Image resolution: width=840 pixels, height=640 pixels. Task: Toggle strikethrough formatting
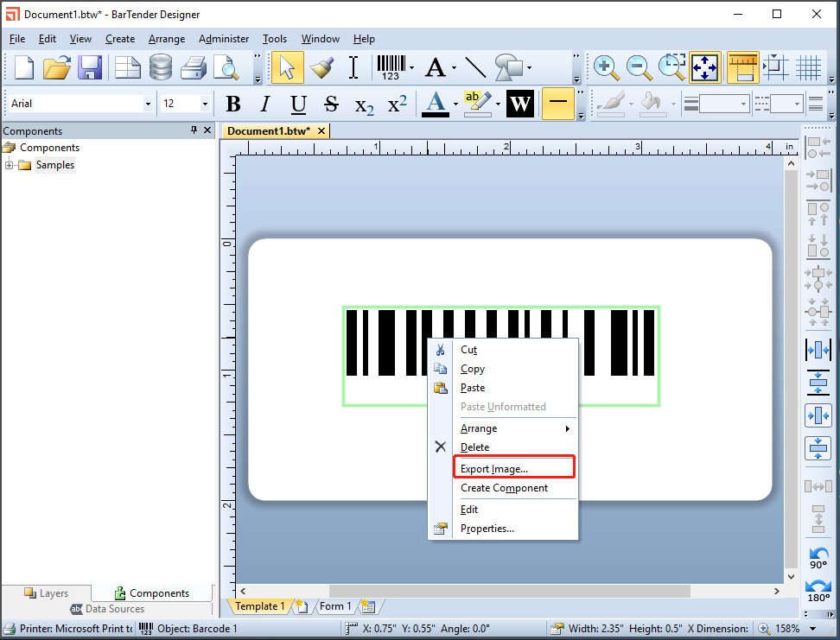(332, 104)
